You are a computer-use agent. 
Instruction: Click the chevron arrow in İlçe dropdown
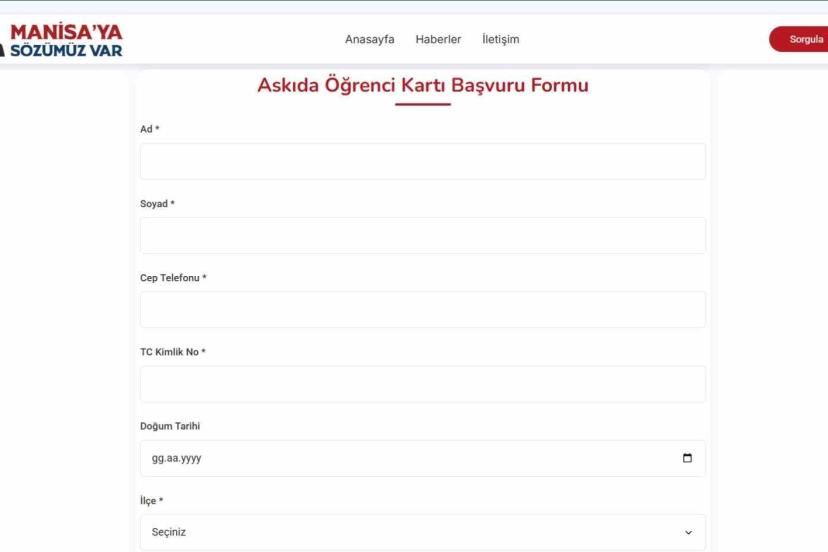688,533
